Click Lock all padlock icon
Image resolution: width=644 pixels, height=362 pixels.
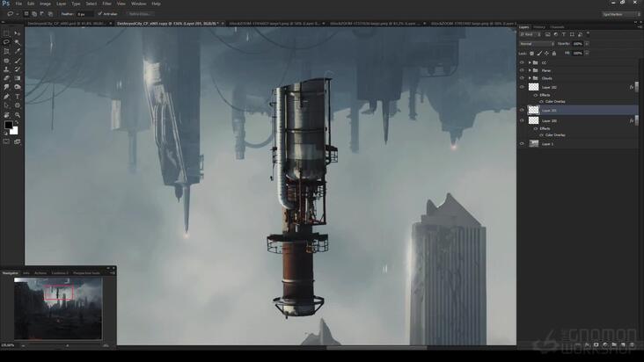[x=554, y=54]
